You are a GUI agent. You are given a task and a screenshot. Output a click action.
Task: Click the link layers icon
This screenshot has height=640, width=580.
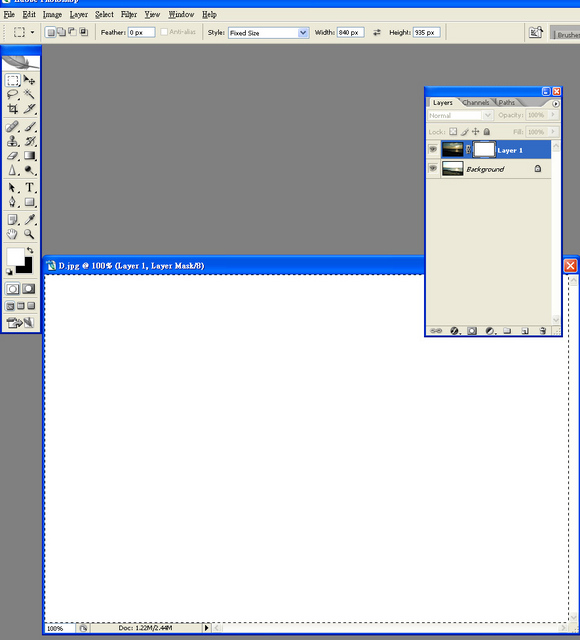click(436, 331)
